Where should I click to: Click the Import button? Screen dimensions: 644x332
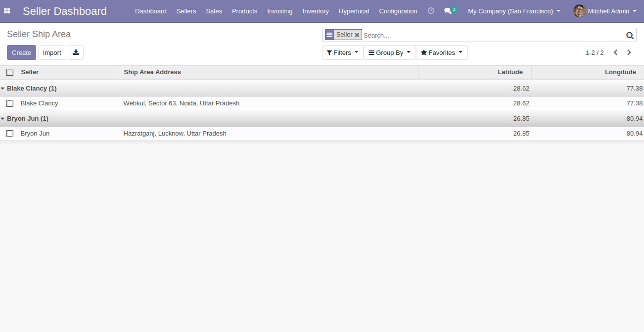click(x=52, y=52)
